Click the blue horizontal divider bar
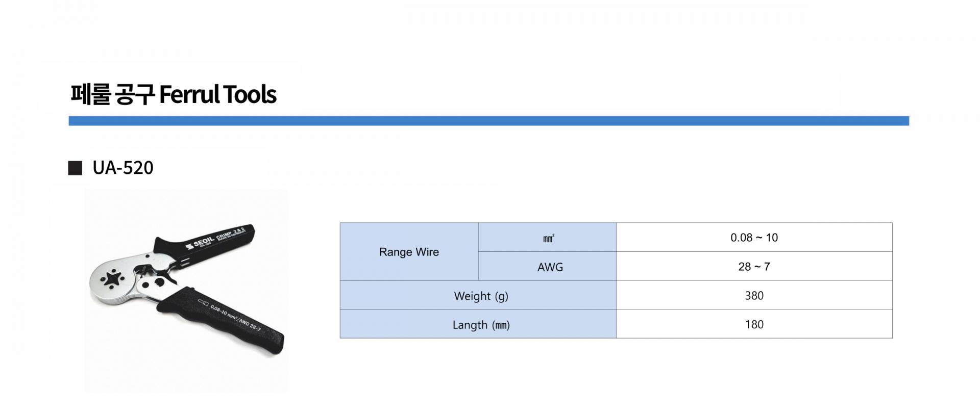This screenshot has height=414, width=980. [488, 121]
